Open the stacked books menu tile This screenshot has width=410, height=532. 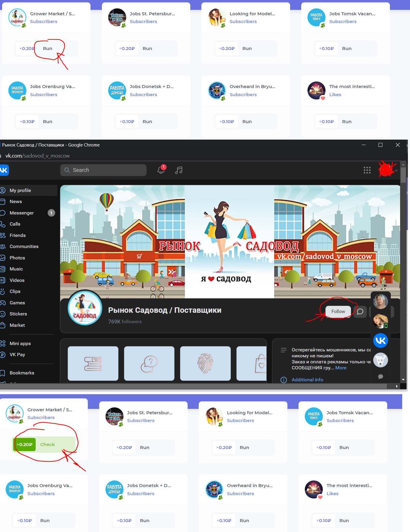tap(93, 364)
